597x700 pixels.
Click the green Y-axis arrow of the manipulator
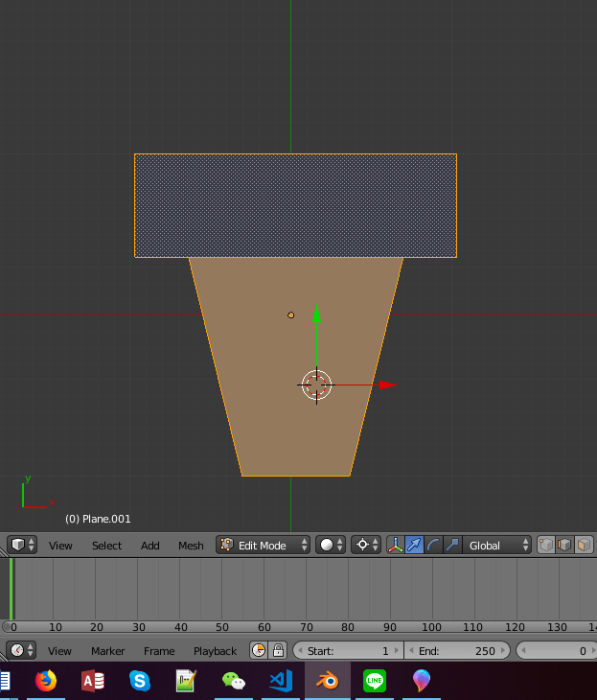pos(317,314)
